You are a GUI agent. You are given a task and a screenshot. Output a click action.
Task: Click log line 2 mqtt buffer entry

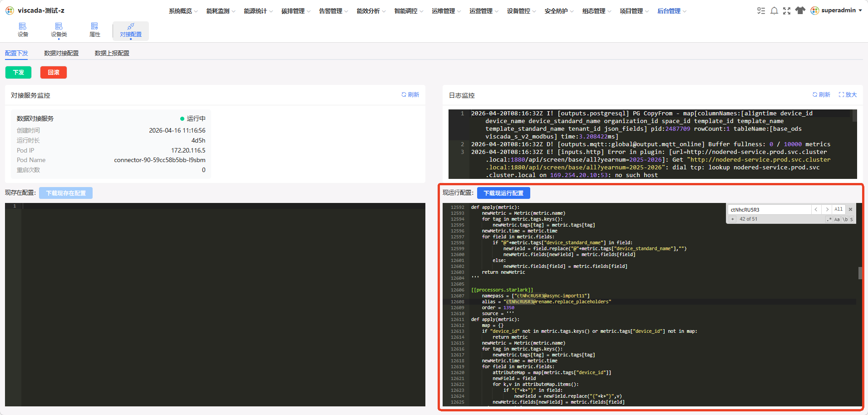click(x=651, y=144)
